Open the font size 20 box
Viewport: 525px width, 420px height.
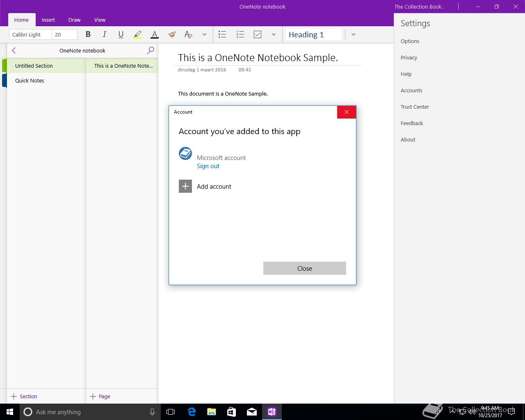65,34
